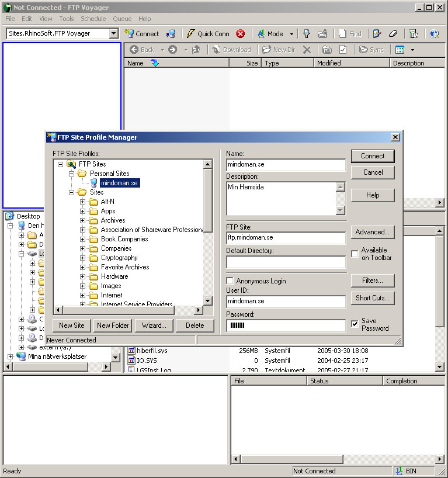The height and width of the screenshot is (478, 448).
Task: Click the Connect toolbar icon
Action: coord(130,33)
